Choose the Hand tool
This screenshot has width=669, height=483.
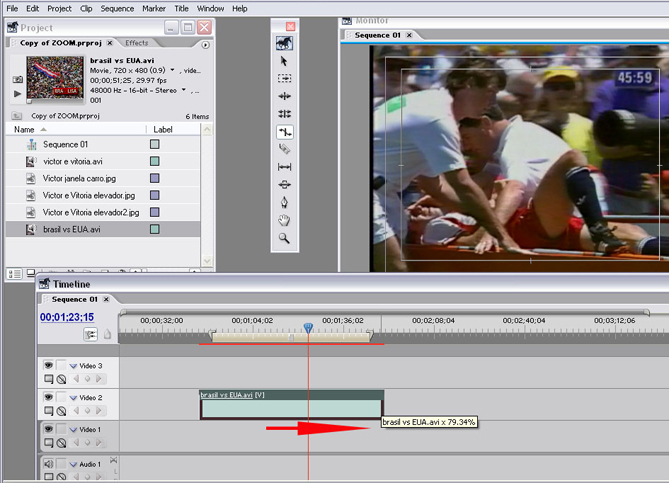pyautogui.click(x=284, y=220)
